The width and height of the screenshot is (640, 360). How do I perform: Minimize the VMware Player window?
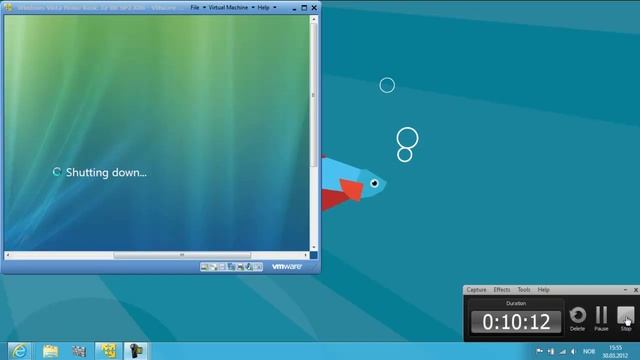point(294,8)
